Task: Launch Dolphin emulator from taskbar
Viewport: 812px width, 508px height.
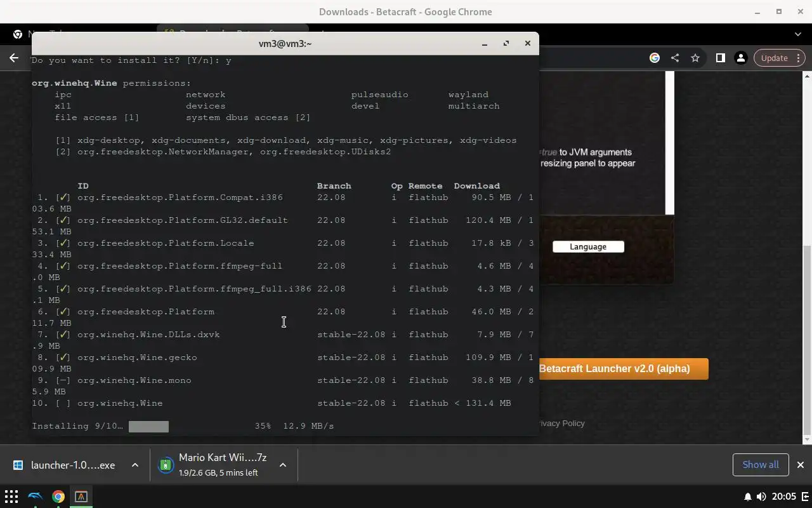Action: click(x=35, y=497)
